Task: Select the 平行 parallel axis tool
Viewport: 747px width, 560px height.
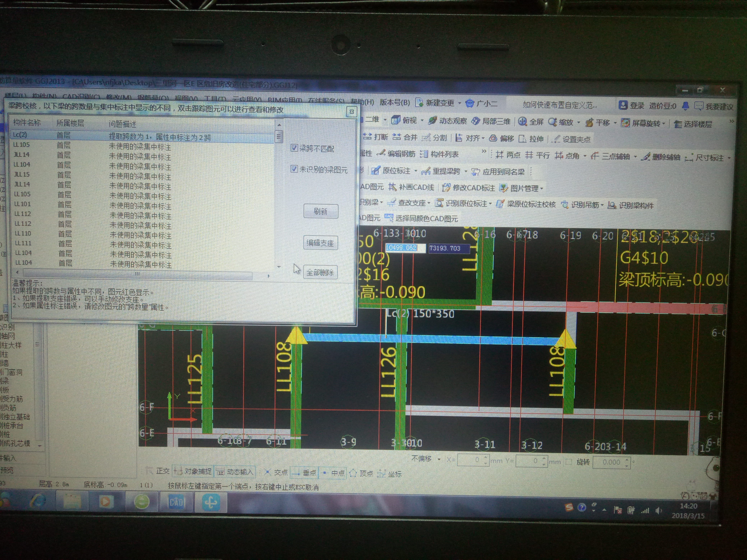Action: point(537,155)
